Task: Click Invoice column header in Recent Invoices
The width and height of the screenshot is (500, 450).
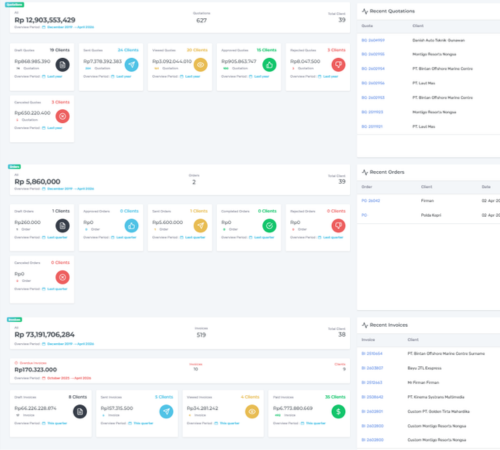Action: 368,340
